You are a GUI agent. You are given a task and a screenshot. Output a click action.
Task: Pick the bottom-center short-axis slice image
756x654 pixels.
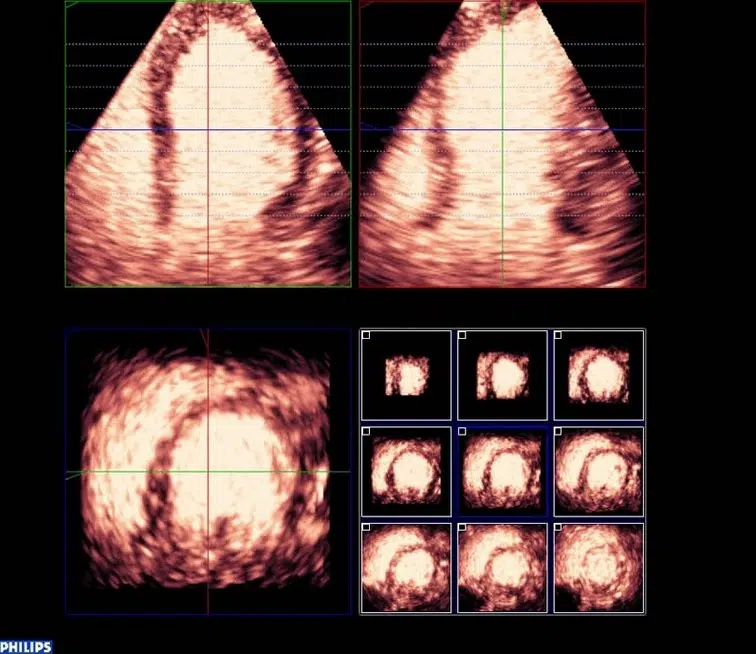(502, 568)
